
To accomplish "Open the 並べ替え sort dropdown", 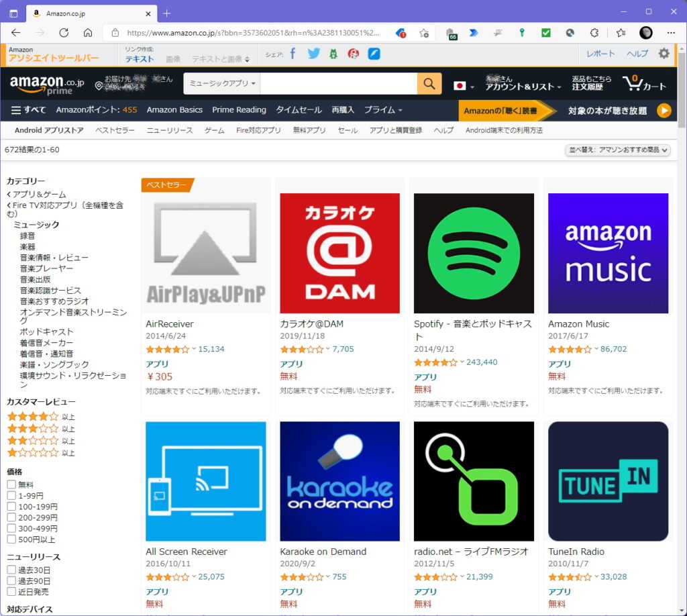I will click(x=618, y=150).
